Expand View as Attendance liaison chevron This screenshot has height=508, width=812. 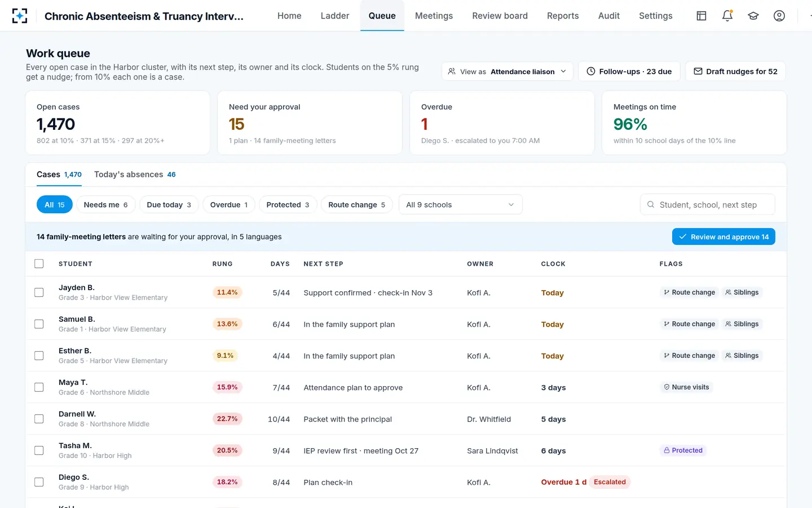click(563, 72)
